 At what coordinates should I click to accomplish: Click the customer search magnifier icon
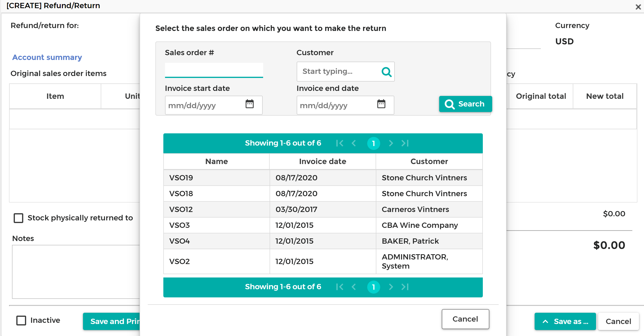point(386,72)
